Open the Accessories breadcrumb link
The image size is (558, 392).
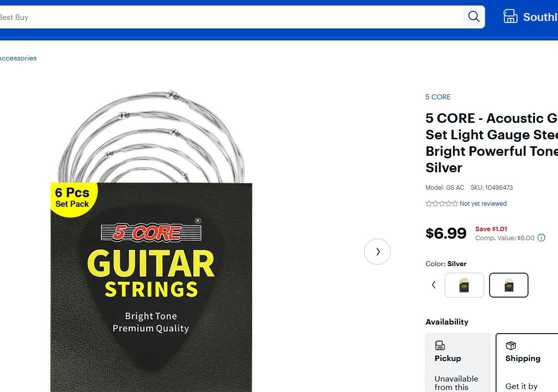click(x=18, y=58)
